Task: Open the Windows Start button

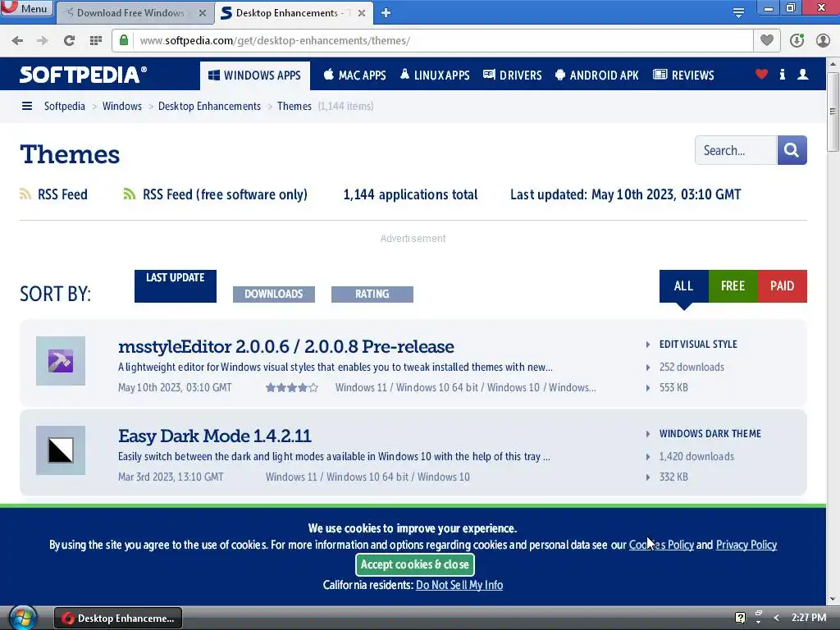Action: 22,618
